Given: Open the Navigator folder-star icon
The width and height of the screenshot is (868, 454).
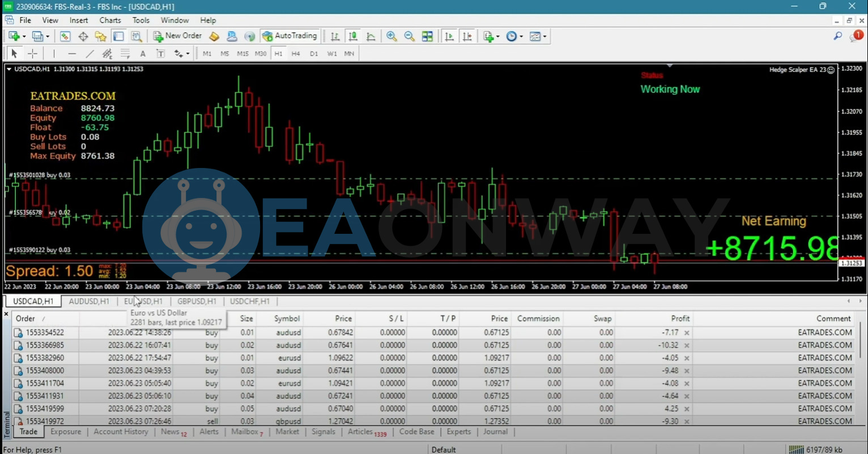Looking at the screenshot, I should point(101,36).
